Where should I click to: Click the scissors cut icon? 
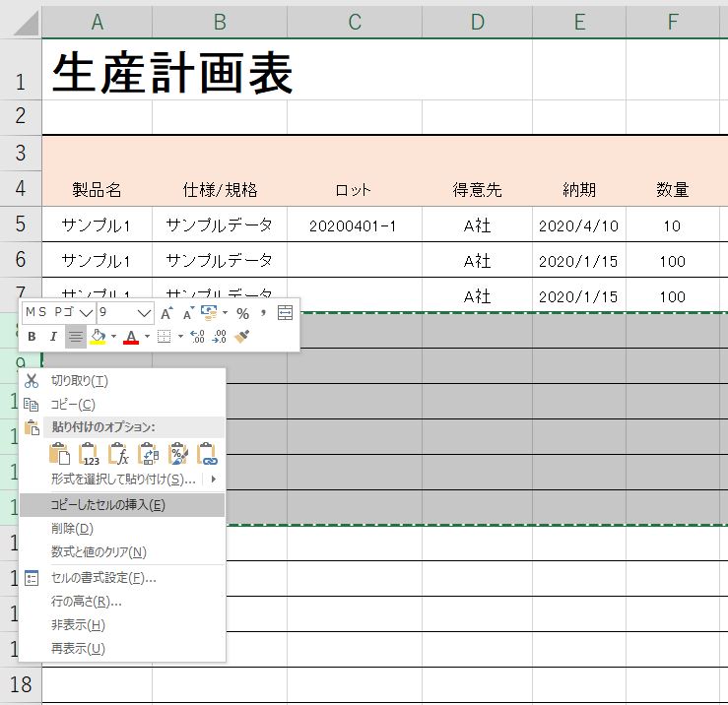point(32,381)
